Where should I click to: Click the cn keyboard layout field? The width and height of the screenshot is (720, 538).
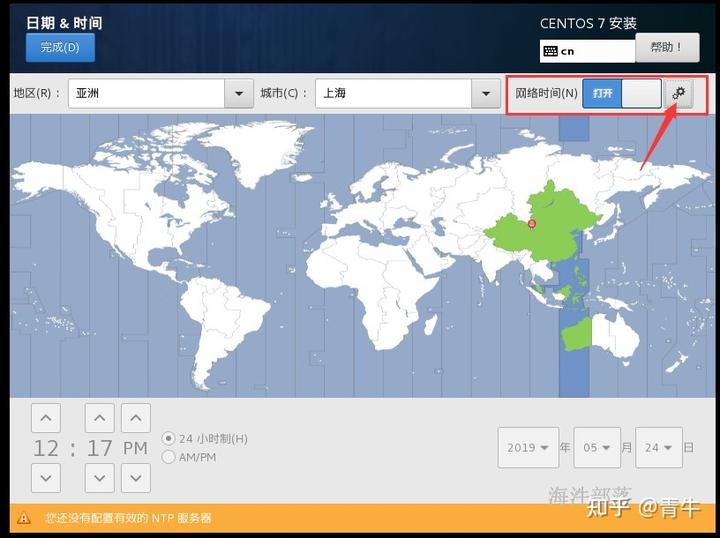[588, 51]
